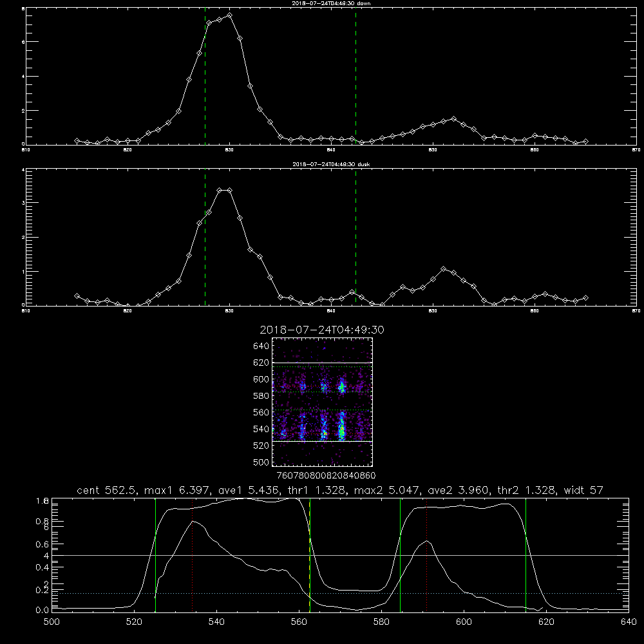Click the spectral image y-axis label 640
The height and width of the screenshot is (644, 644).
261,346
